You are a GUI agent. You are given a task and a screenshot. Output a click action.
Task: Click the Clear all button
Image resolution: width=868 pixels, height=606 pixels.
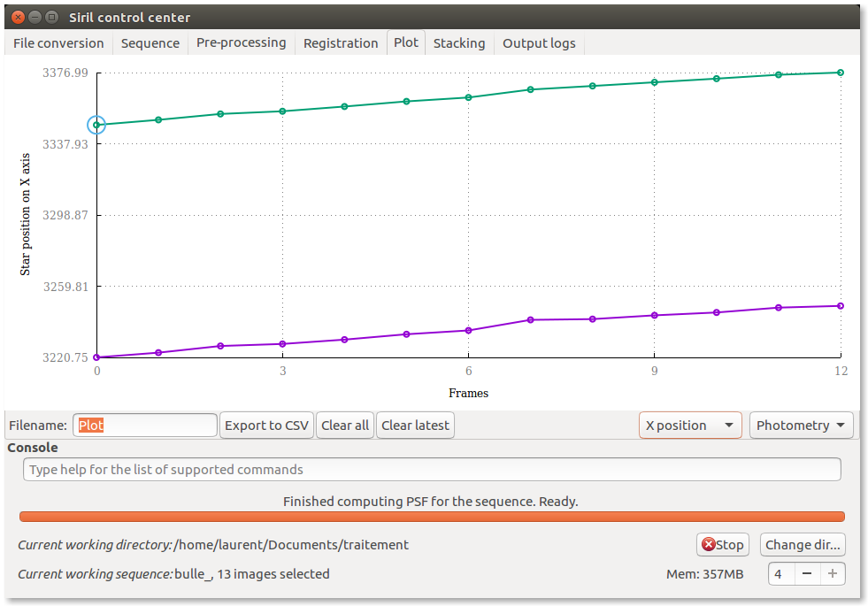[345, 426]
